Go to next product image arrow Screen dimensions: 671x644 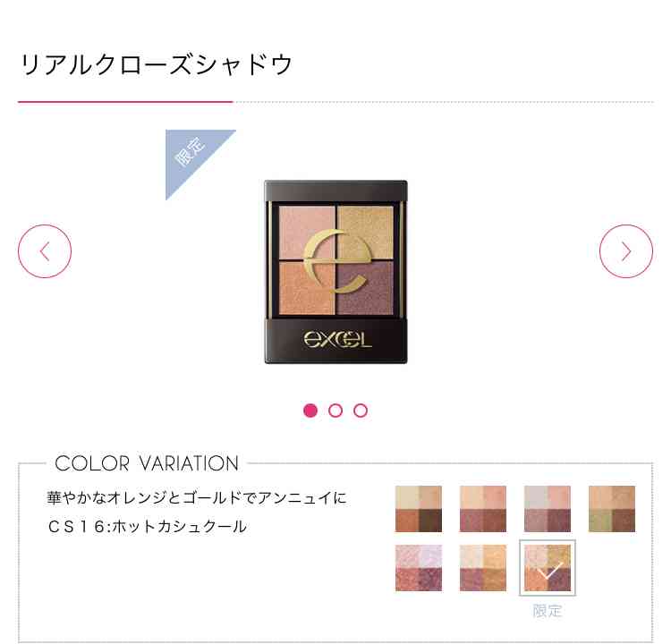click(626, 251)
